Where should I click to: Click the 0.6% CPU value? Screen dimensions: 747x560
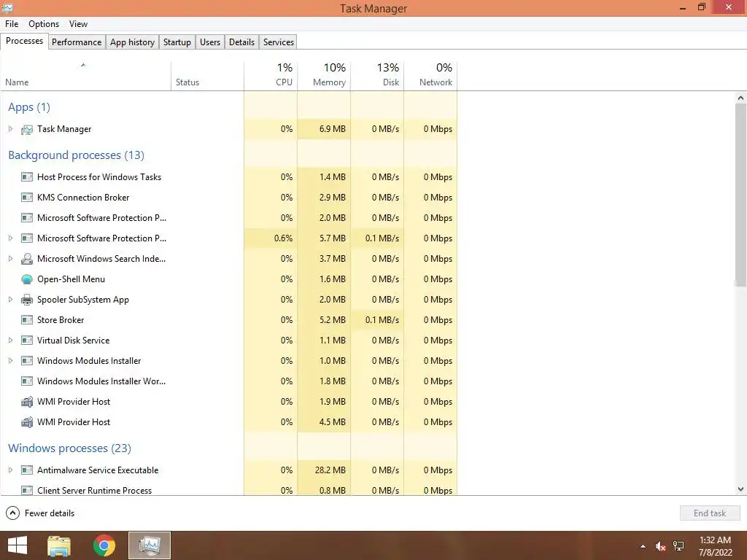pyautogui.click(x=284, y=238)
